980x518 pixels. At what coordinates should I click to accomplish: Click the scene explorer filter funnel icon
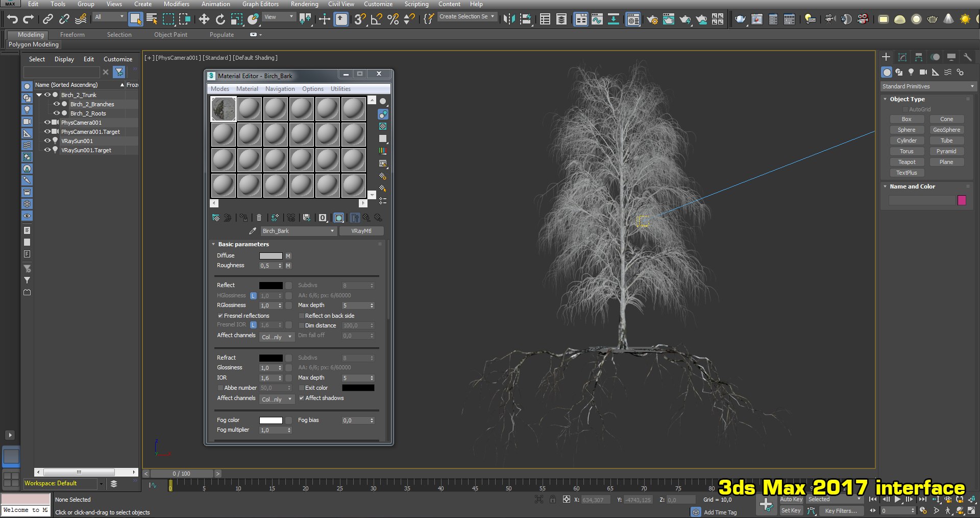point(119,72)
